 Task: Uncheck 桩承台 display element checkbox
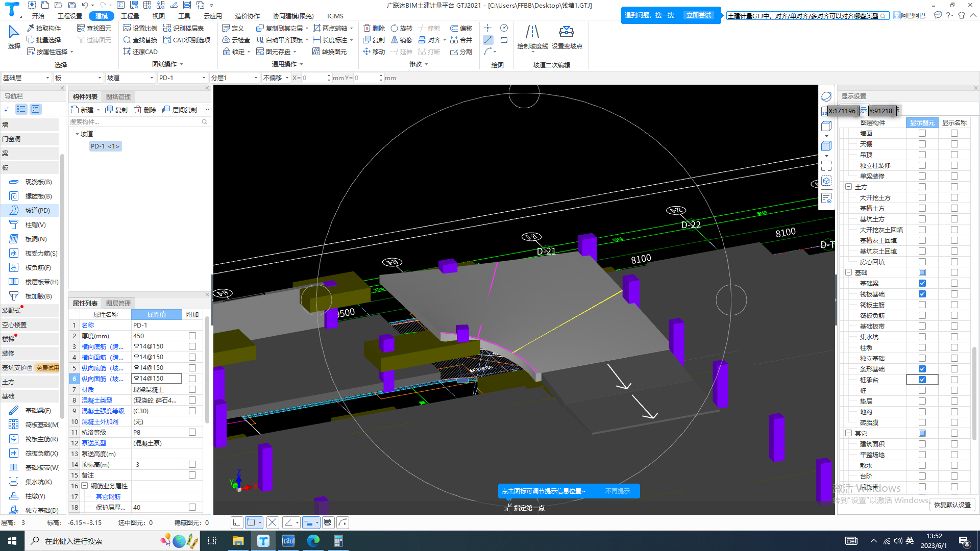(922, 380)
